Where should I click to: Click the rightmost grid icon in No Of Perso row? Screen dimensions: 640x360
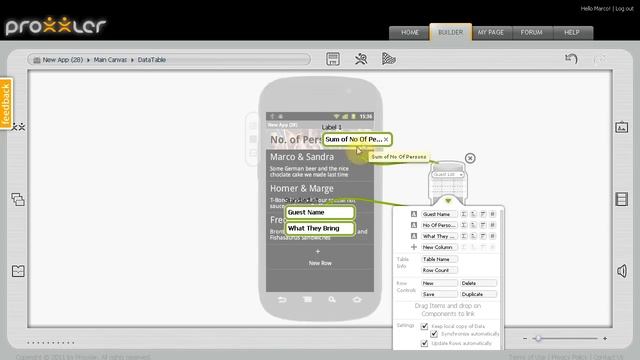pyautogui.click(x=493, y=225)
